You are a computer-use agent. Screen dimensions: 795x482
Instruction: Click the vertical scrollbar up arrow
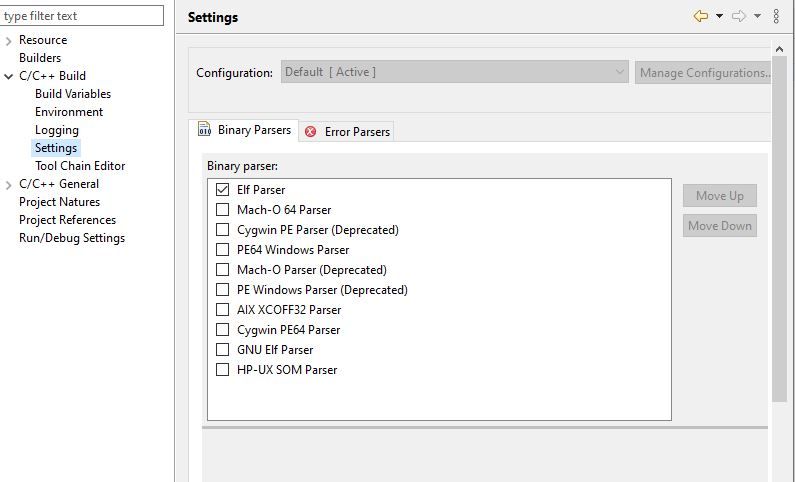point(779,49)
